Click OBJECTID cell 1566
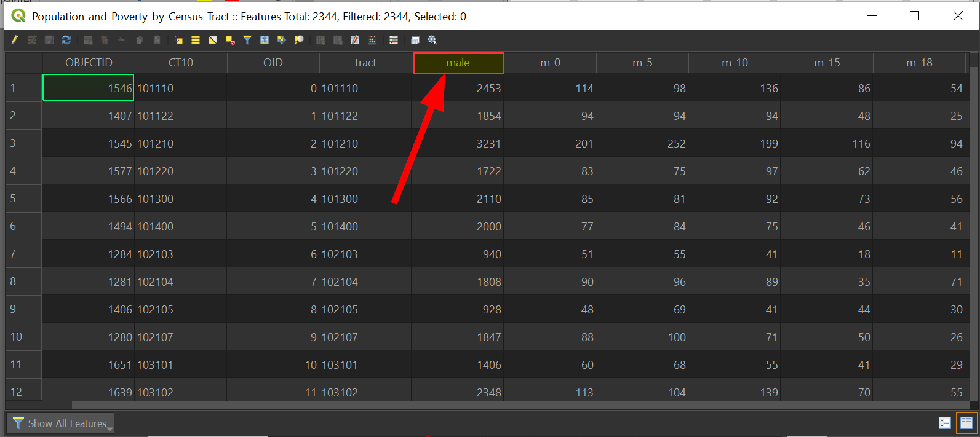Viewport: 980px width, 437px height. (x=89, y=199)
